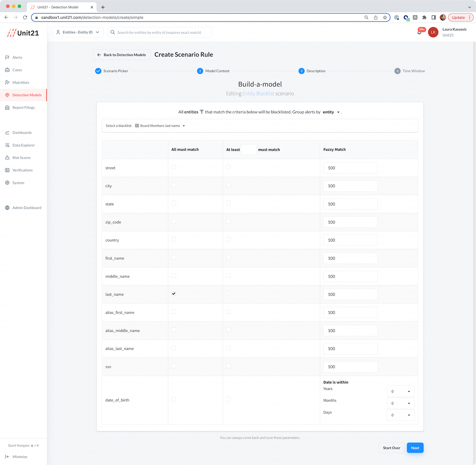The width and height of the screenshot is (476, 465).
Task: Go to Matchlists
Action: pyautogui.click(x=21, y=82)
